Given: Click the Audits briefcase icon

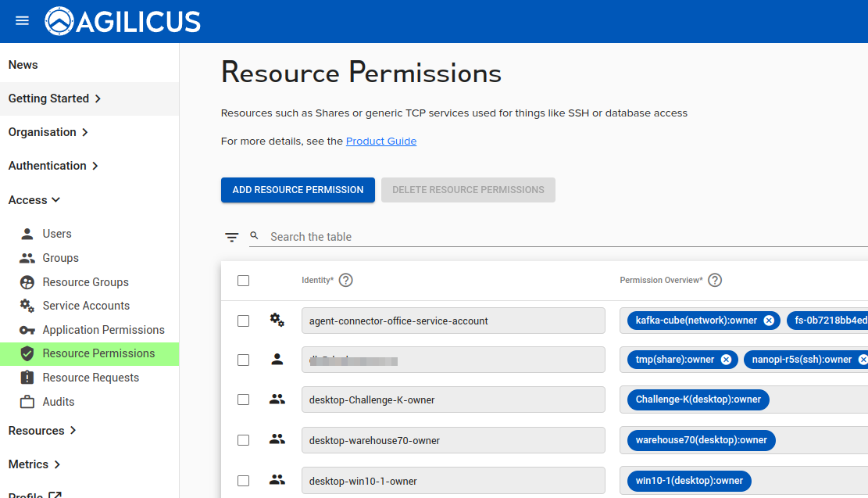Looking at the screenshot, I should pyautogui.click(x=27, y=402).
